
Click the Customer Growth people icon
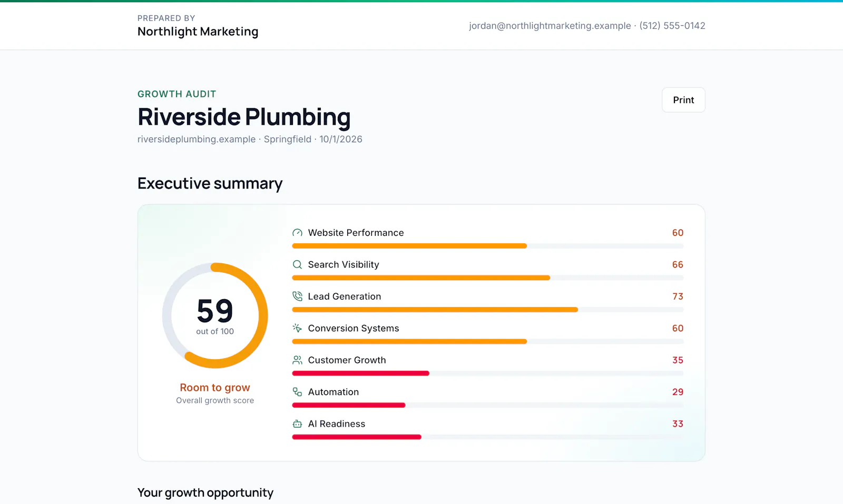click(297, 360)
